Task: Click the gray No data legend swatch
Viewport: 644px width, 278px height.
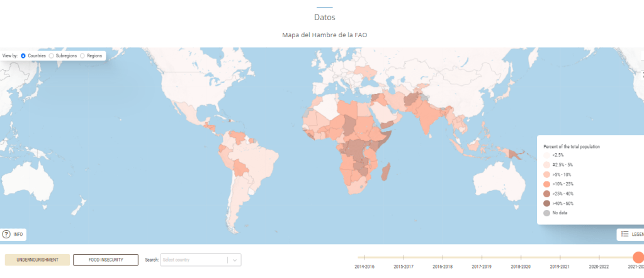Action: (546, 212)
